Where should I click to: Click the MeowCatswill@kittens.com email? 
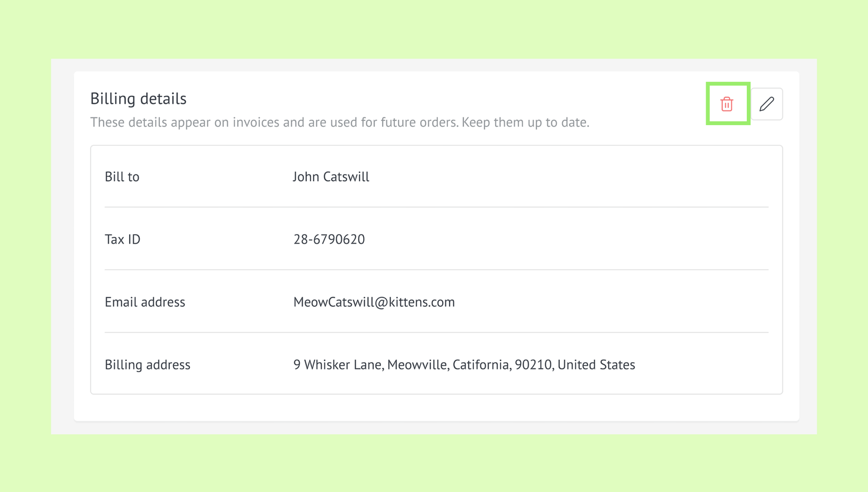(374, 302)
